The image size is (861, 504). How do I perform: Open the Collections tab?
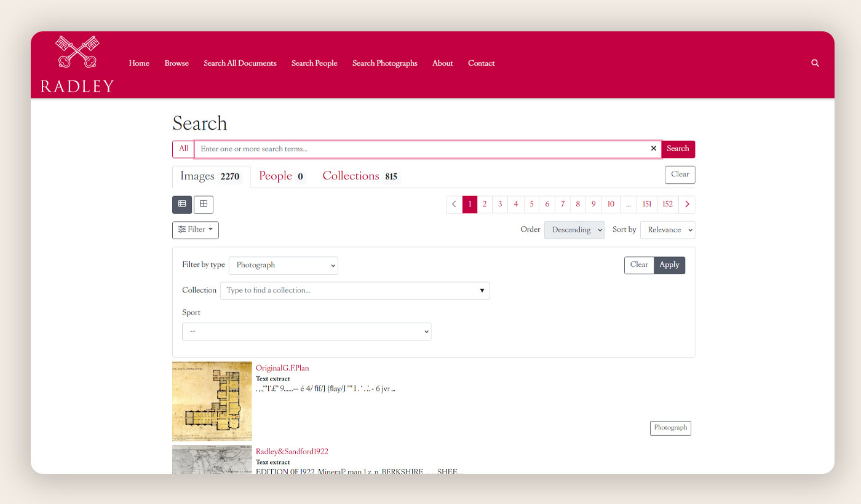(x=360, y=176)
